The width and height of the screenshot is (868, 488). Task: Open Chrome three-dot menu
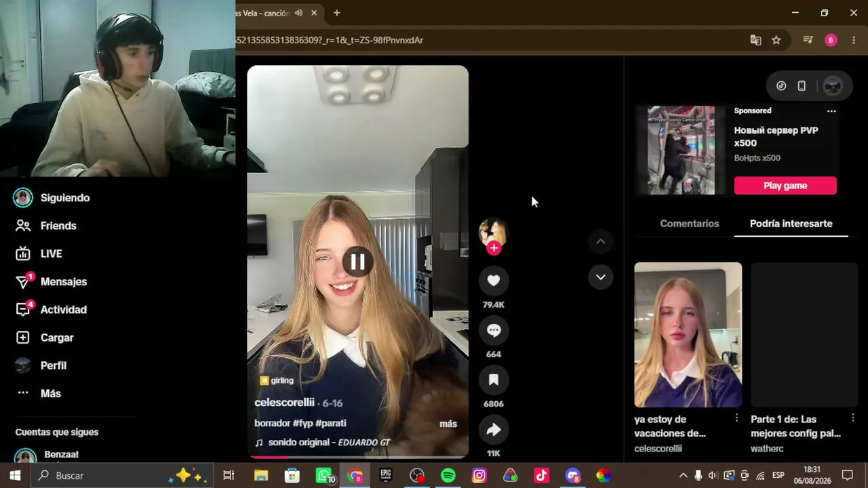click(x=854, y=40)
